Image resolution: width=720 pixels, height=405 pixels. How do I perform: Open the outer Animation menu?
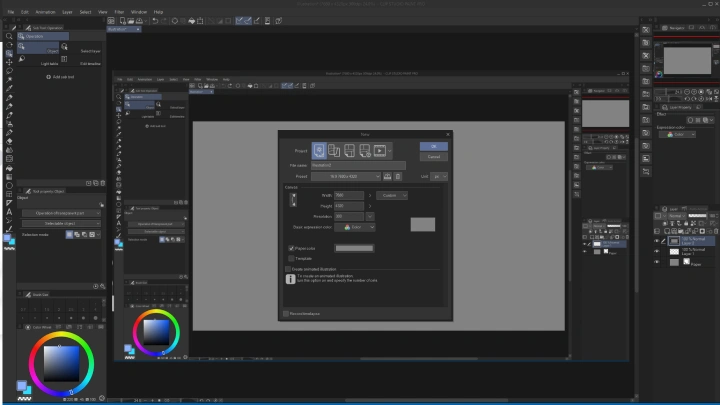click(x=45, y=12)
